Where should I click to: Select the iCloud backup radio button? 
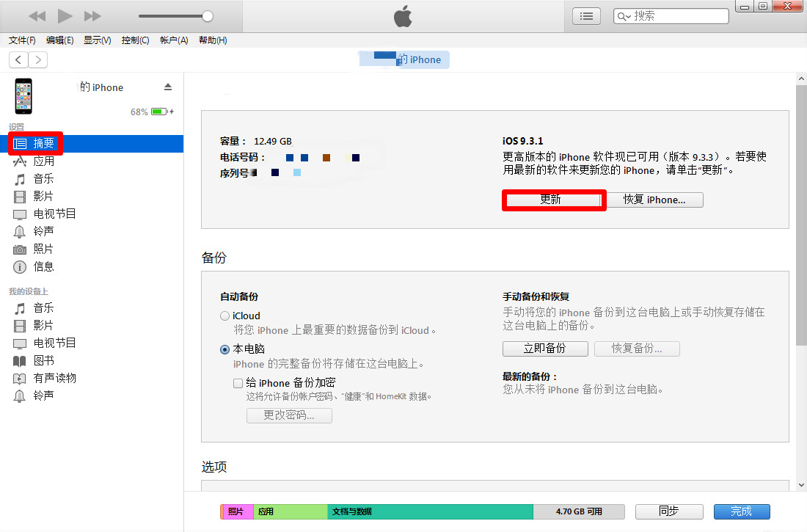tap(225, 316)
